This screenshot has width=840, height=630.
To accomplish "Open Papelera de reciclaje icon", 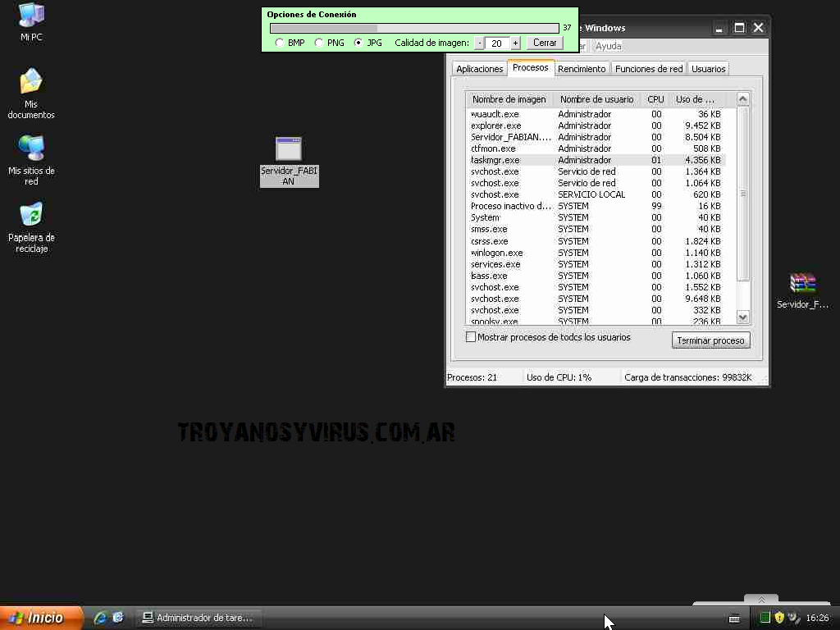I will pyautogui.click(x=31, y=227).
